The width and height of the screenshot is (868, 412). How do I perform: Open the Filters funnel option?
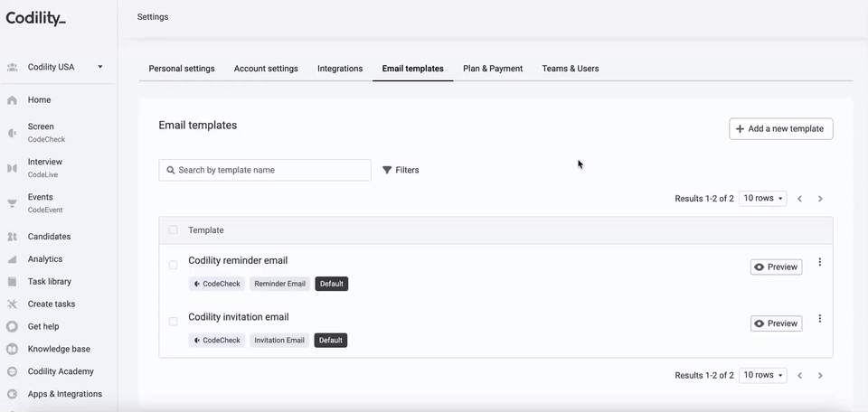pos(401,171)
